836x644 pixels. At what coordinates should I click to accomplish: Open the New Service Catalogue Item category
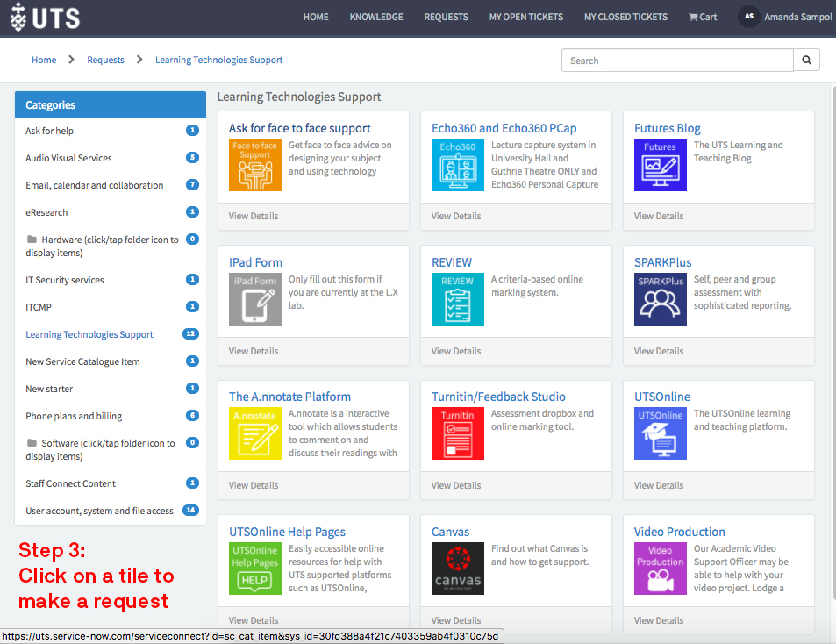[x=82, y=361]
